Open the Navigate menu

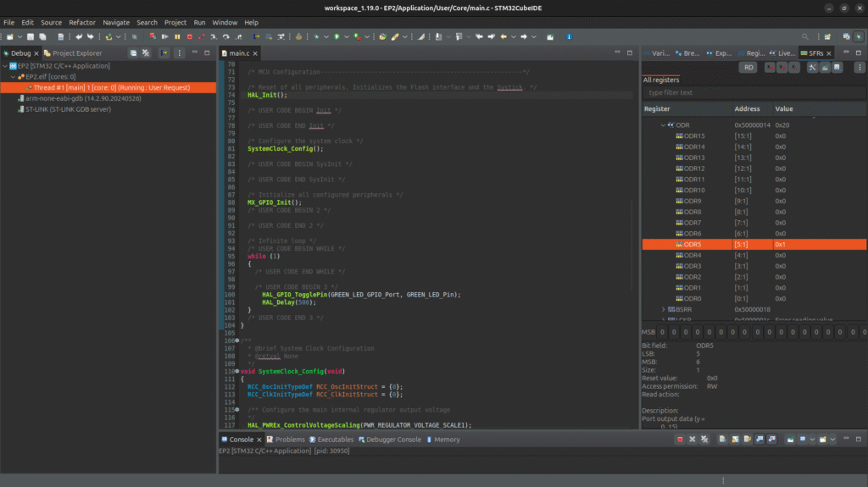tap(116, 22)
